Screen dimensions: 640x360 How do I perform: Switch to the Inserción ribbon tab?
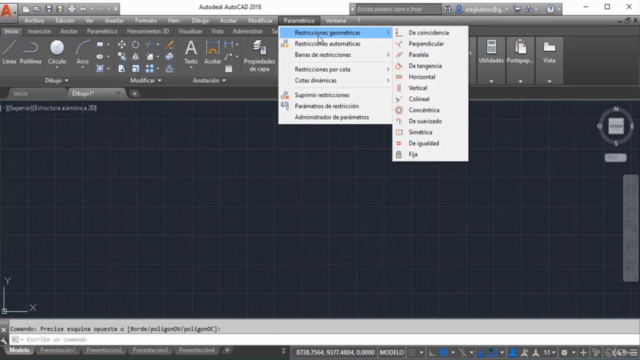(39, 31)
